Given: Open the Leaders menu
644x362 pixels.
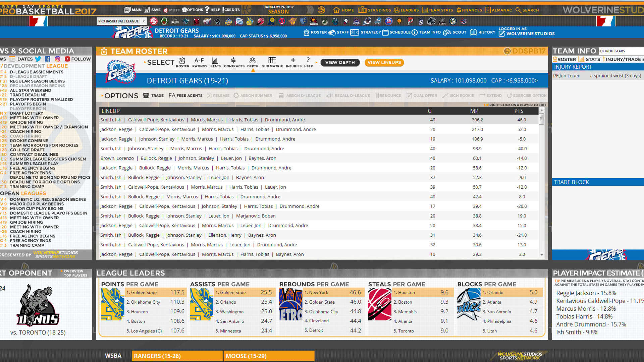Looking at the screenshot, I should tap(406, 10).
